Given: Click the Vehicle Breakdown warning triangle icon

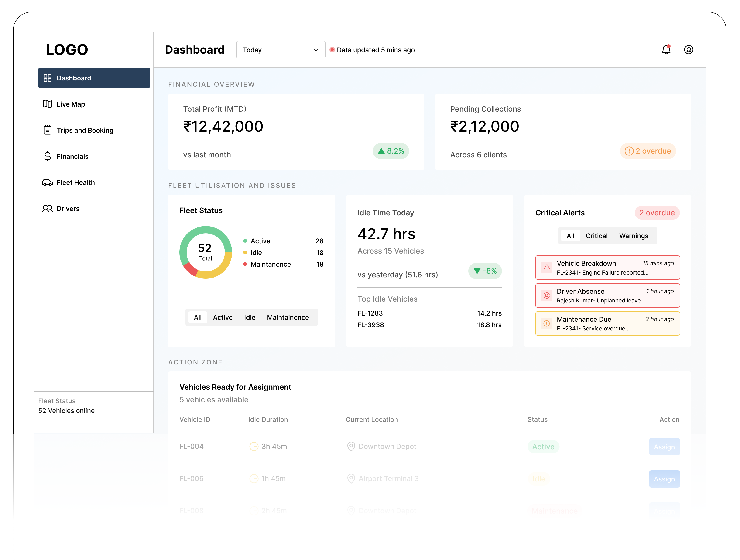Looking at the screenshot, I should pyautogui.click(x=547, y=268).
